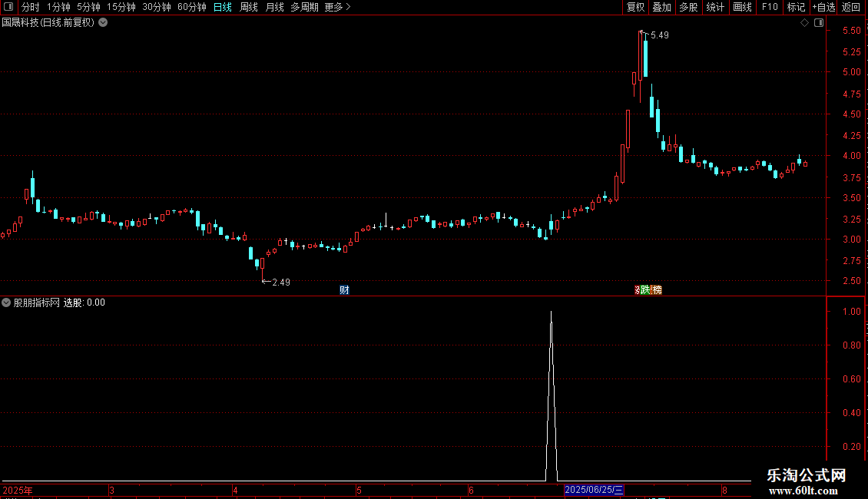The image size is (868, 499).
Task: Open 多周期 multi-period view
Action: click(304, 7)
